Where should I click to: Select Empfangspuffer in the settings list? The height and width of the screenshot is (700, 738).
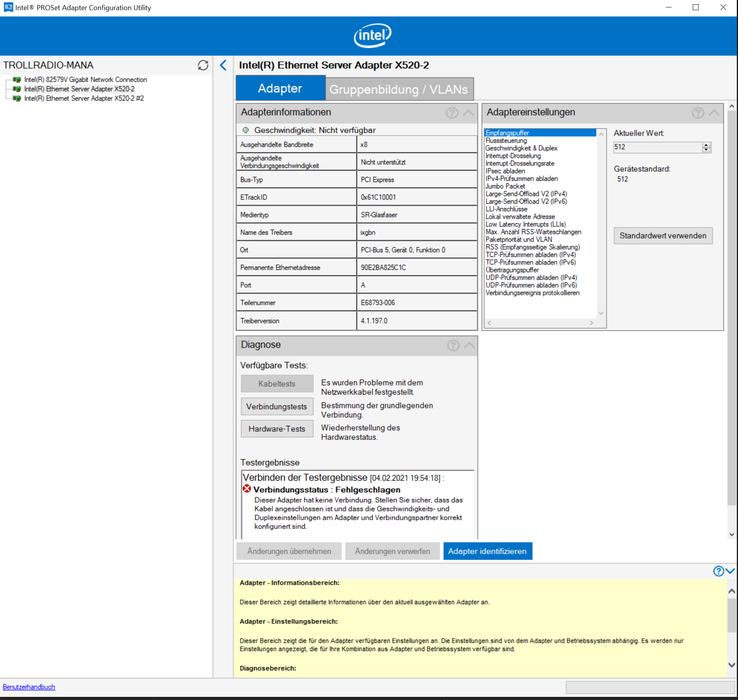[x=540, y=133]
